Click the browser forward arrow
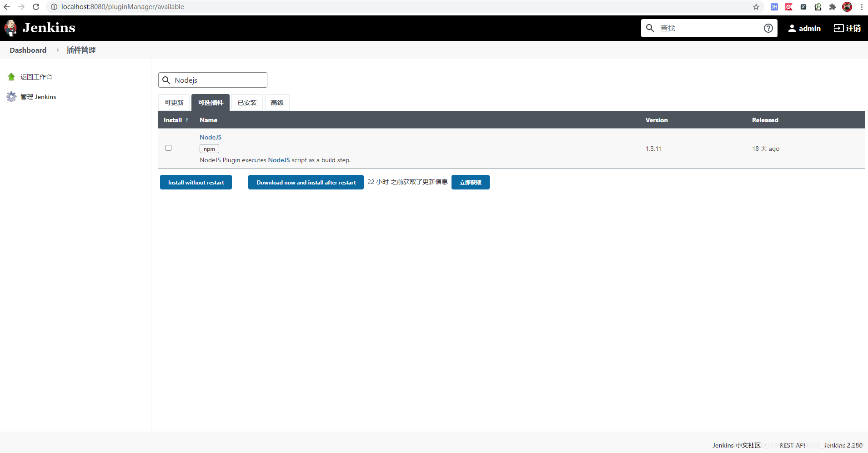 [21, 7]
